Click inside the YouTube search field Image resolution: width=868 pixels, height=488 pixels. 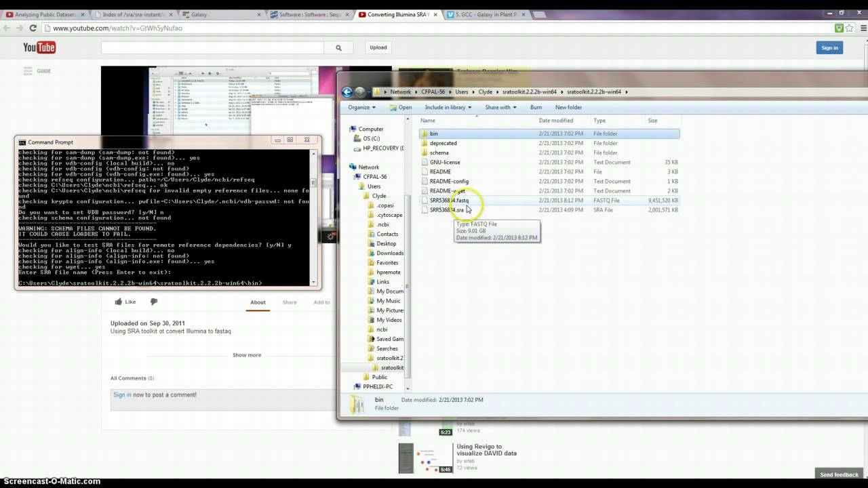(x=212, y=47)
